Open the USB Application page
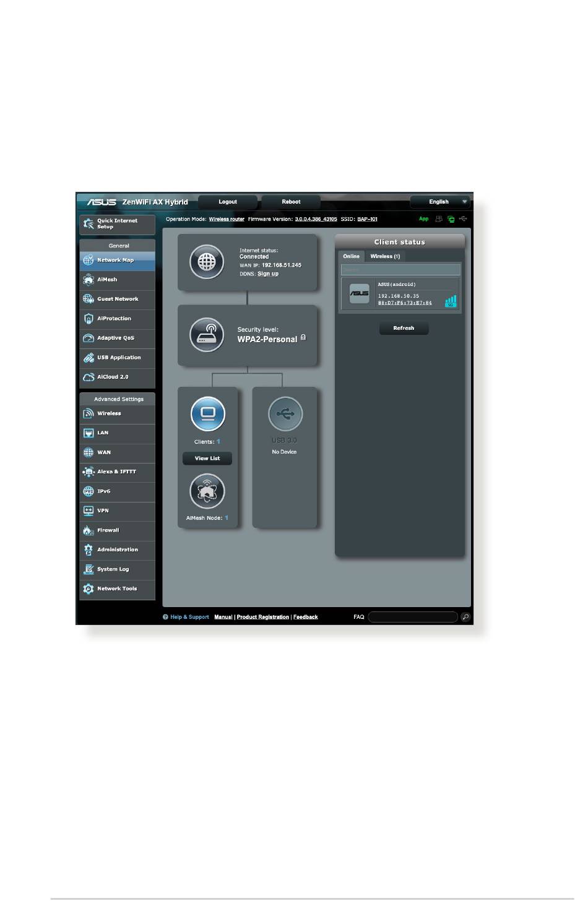This screenshot has width=588, height=919. [117, 358]
